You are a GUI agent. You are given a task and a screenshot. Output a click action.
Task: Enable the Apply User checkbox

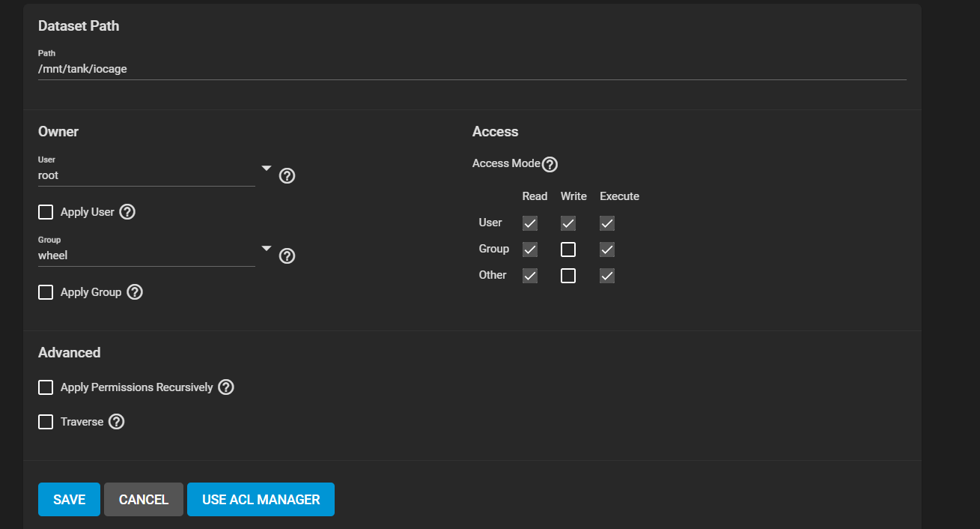point(46,212)
